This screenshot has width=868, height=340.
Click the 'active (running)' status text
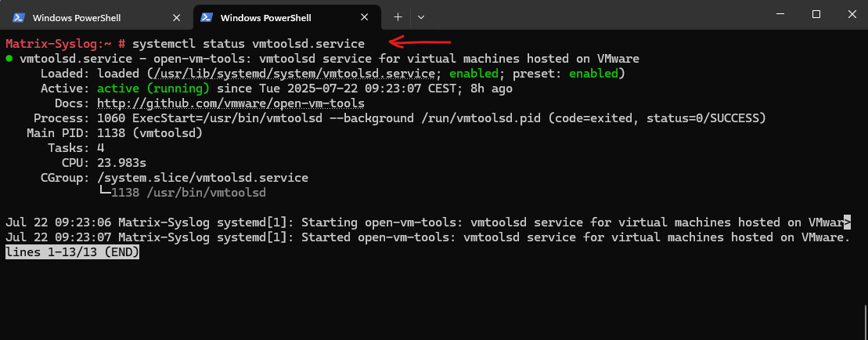[153, 88]
